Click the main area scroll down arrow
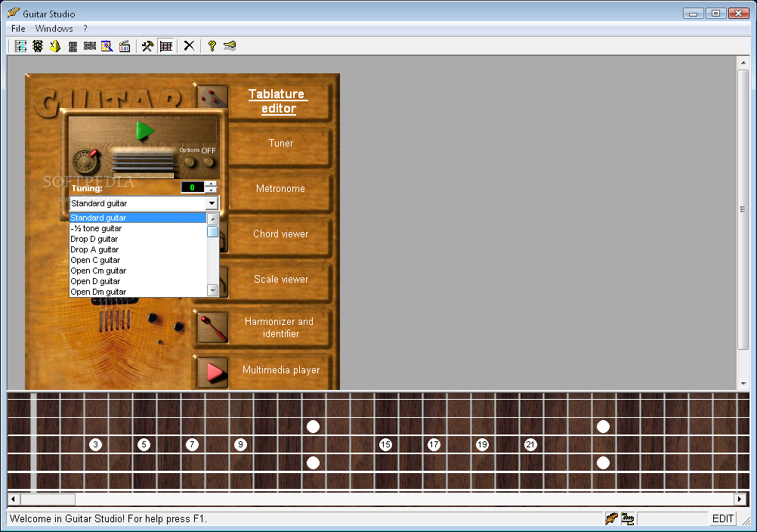Screen dimensions: 757x532 point(743,384)
